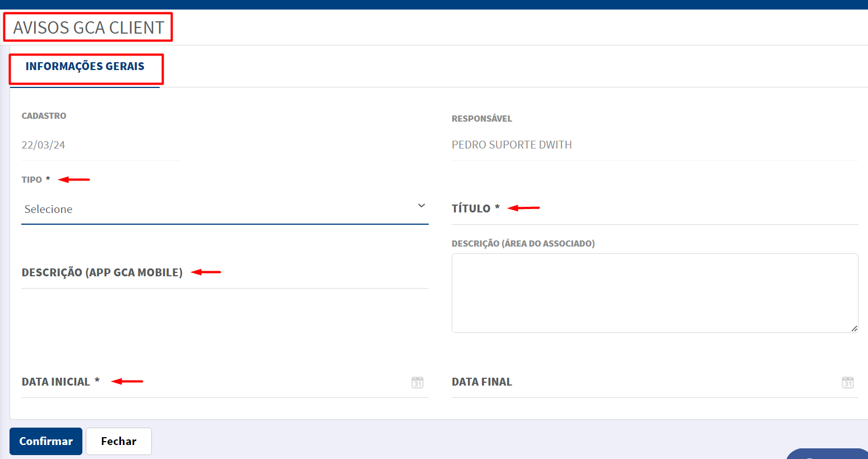Close the form with the Fechar button
The image size is (868, 459).
[x=119, y=441]
